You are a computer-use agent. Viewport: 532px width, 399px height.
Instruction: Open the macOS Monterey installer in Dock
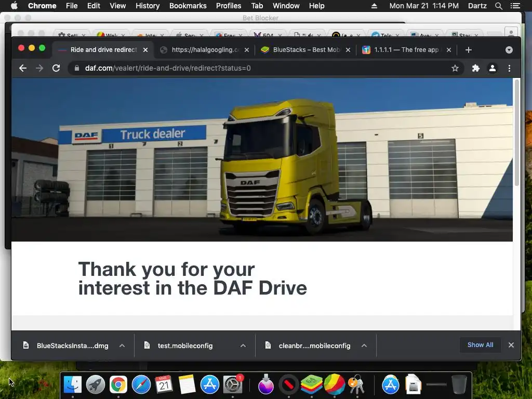tap(265, 385)
